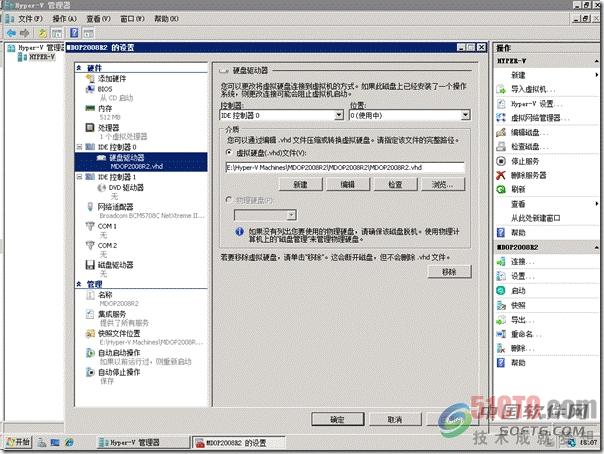Viewport: 604px width, 454px height.
Task: Click the 编辑 button
Action: point(348,184)
